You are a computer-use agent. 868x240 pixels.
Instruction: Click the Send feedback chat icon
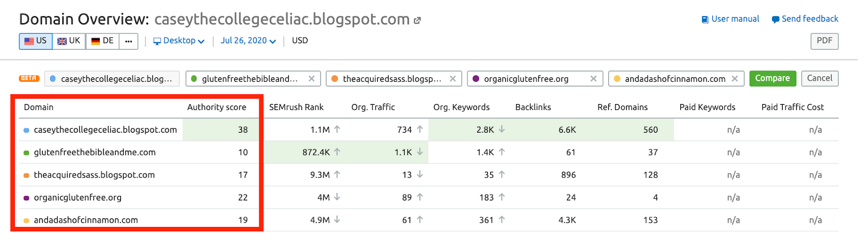click(775, 20)
